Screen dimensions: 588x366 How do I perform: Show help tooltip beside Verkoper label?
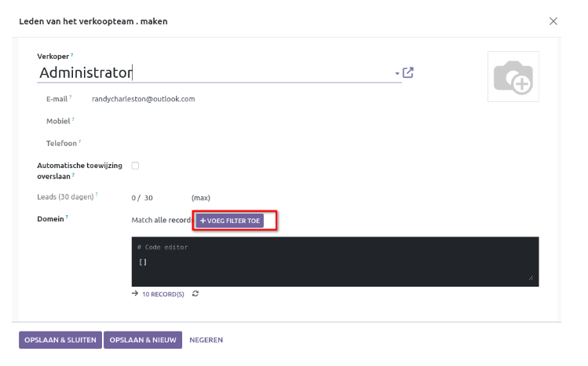[x=72, y=55]
